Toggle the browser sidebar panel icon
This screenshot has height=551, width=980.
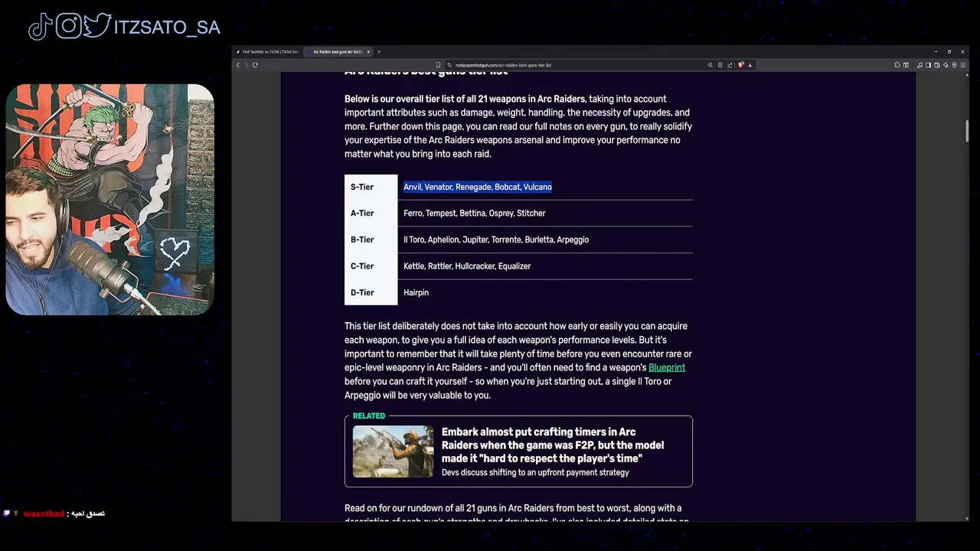[x=928, y=65]
